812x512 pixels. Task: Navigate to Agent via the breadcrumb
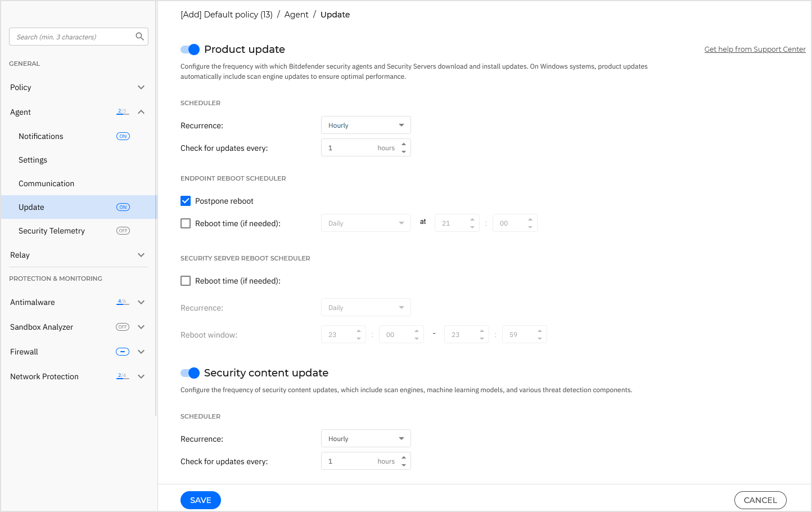pyautogui.click(x=296, y=14)
